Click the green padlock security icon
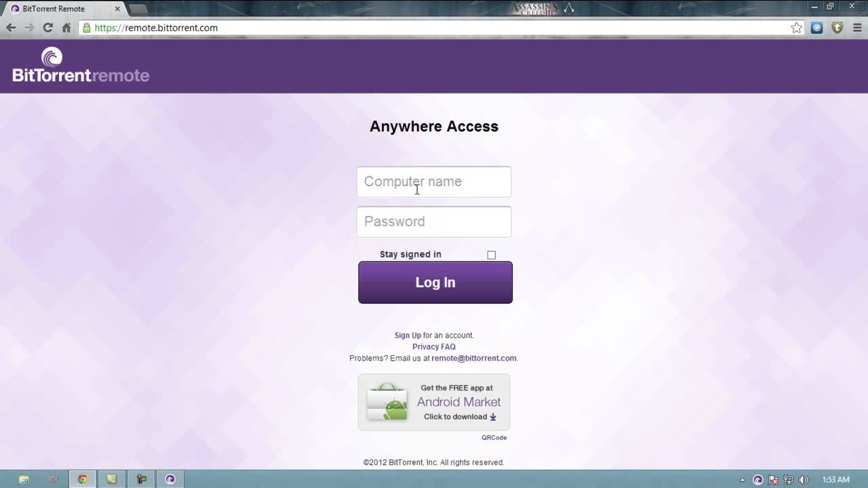Viewport: 868px width, 488px height. click(86, 28)
